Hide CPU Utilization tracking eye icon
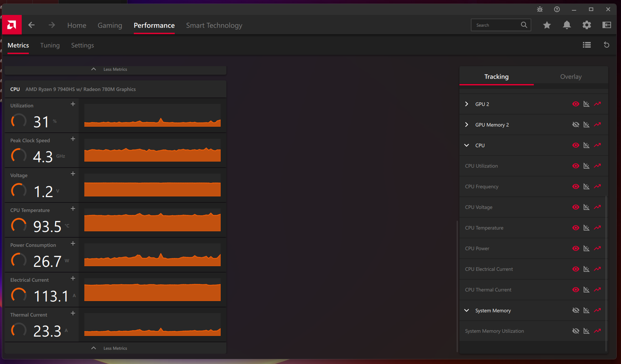 (576, 166)
